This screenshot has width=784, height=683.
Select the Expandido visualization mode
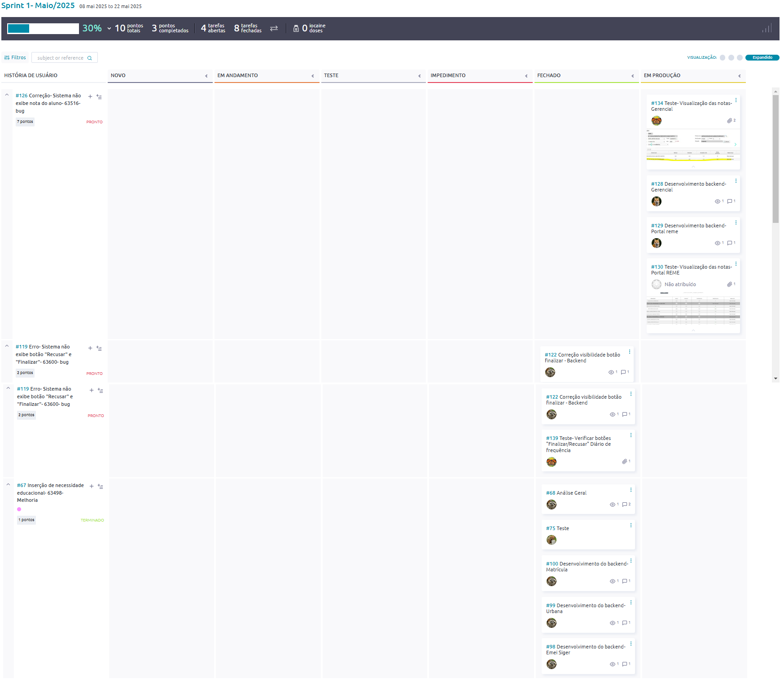tap(762, 57)
